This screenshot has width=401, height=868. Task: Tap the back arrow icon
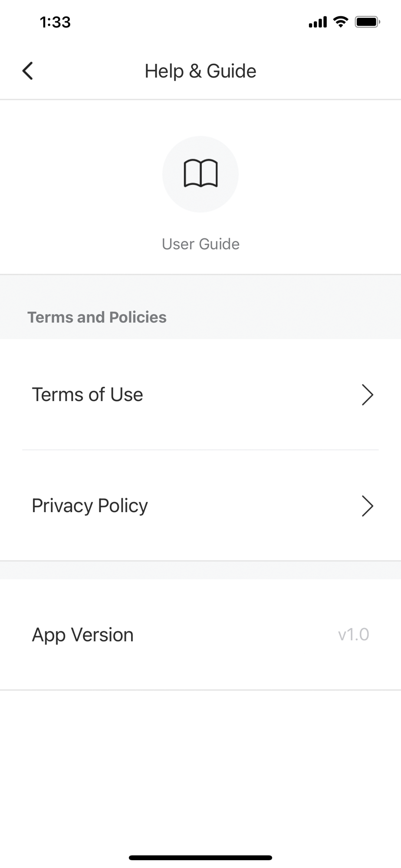pyautogui.click(x=28, y=71)
